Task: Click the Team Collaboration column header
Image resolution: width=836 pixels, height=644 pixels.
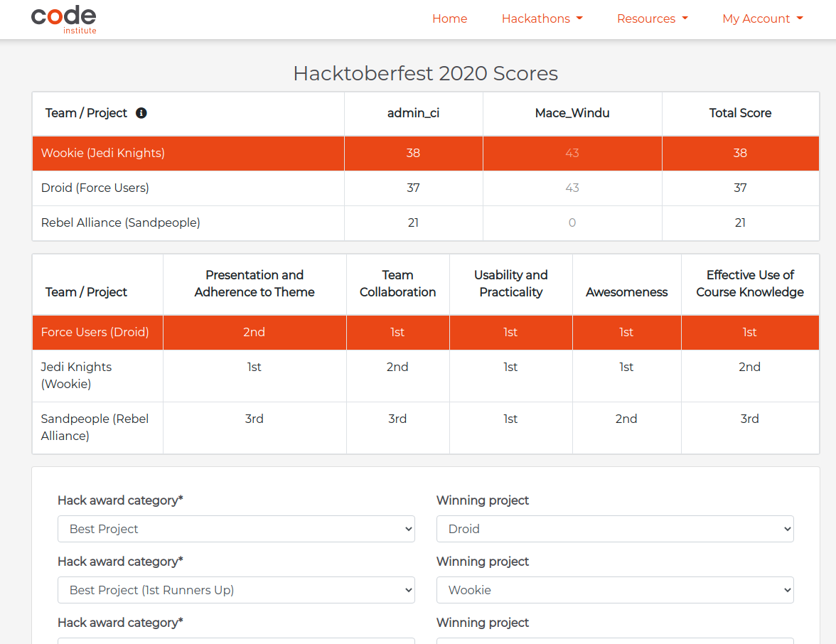Action: pyautogui.click(x=398, y=284)
